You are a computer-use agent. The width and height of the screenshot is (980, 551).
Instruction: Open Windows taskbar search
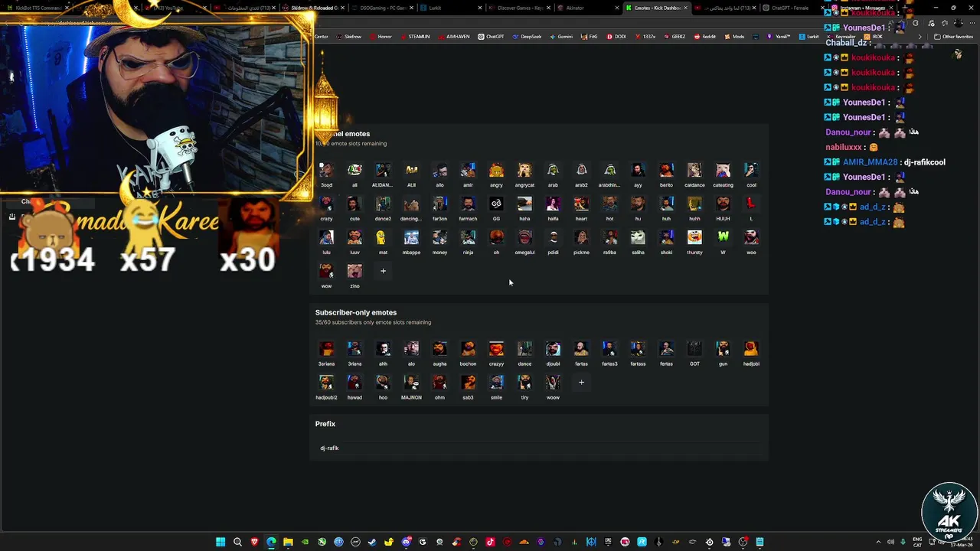coord(237,542)
